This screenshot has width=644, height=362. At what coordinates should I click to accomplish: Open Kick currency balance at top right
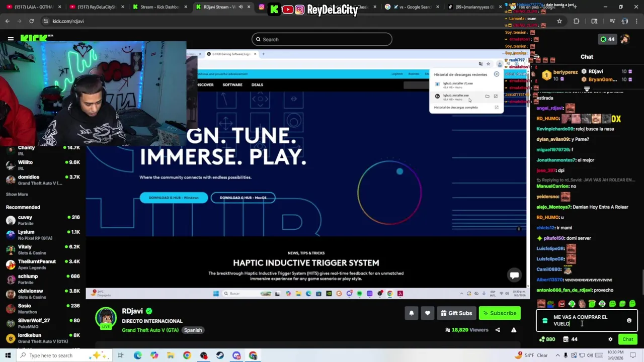[x=607, y=39]
